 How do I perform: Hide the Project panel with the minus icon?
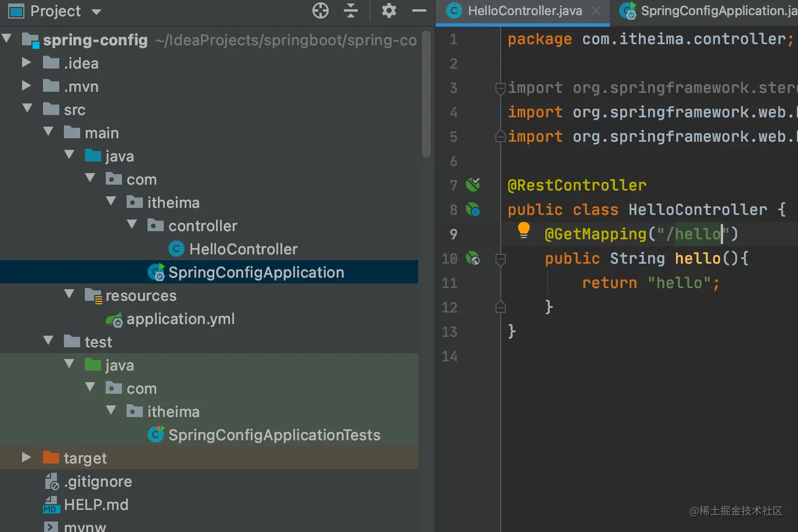coord(419,10)
